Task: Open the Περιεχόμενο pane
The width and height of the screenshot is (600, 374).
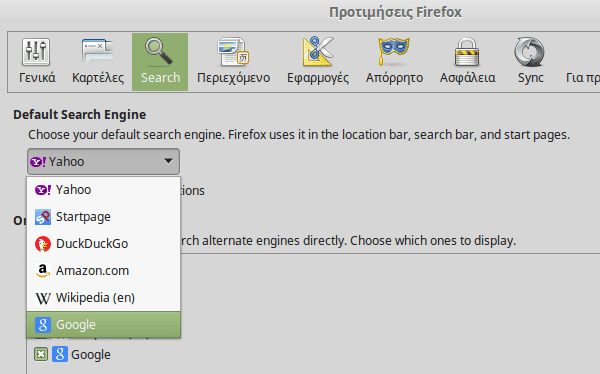Action: tap(233, 62)
